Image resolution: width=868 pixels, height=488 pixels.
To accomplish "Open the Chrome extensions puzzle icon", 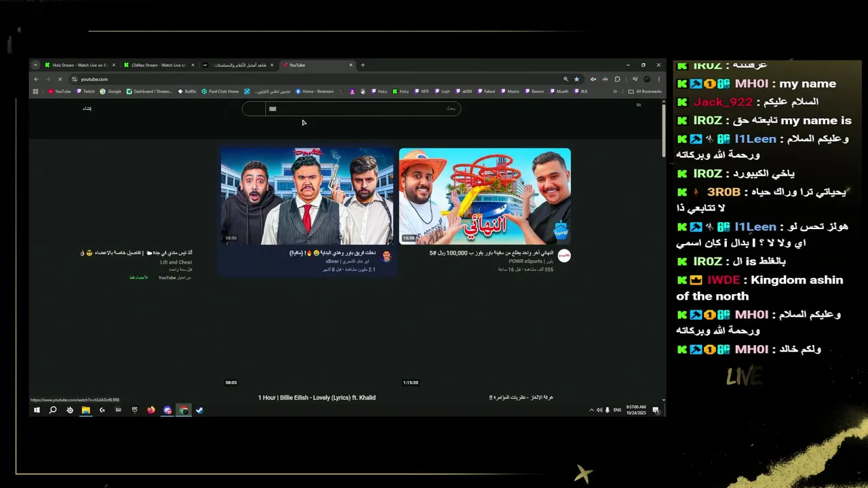I will (617, 79).
